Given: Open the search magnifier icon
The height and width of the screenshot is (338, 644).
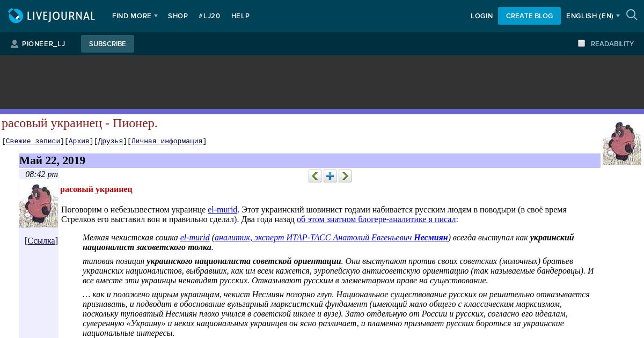Looking at the screenshot, I should [x=632, y=16].
